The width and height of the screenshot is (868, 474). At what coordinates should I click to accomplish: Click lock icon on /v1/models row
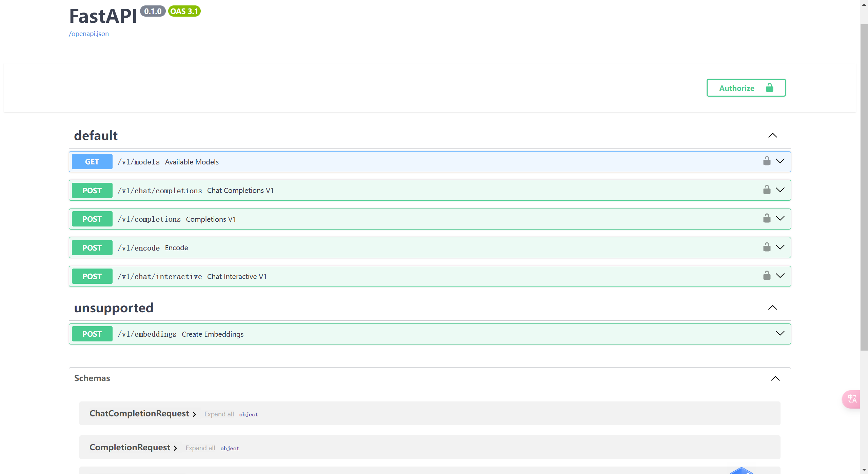(767, 161)
